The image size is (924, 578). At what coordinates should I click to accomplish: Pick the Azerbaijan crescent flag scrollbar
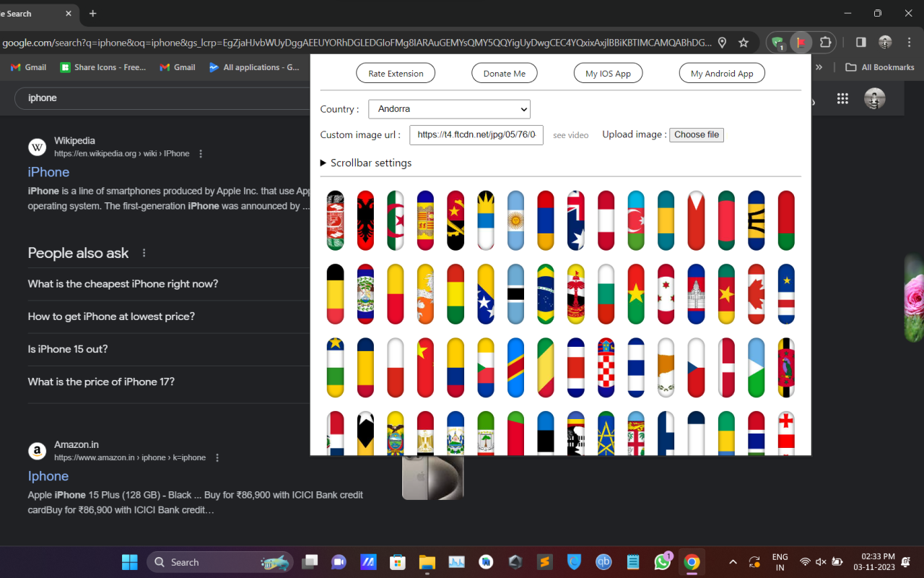point(636,220)
